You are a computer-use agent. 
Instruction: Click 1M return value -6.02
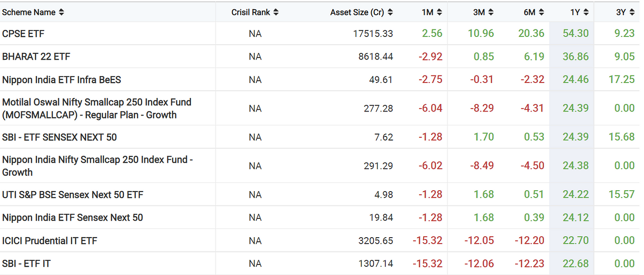coord(431,166)
